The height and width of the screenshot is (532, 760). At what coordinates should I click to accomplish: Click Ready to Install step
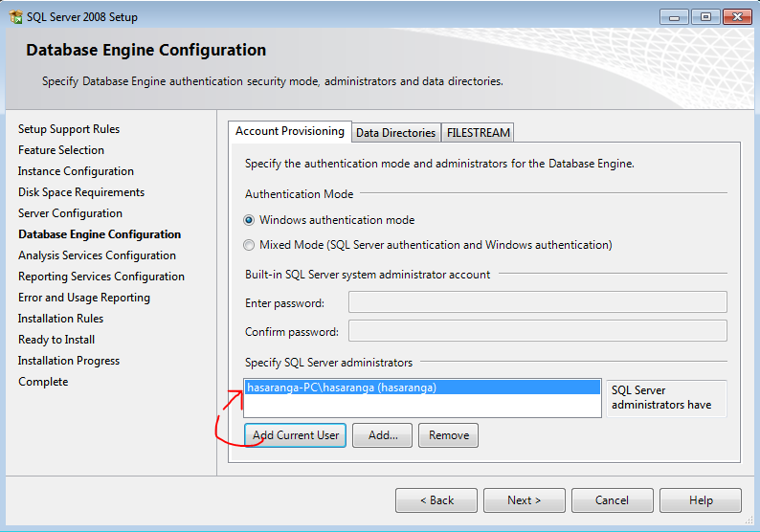56,340
